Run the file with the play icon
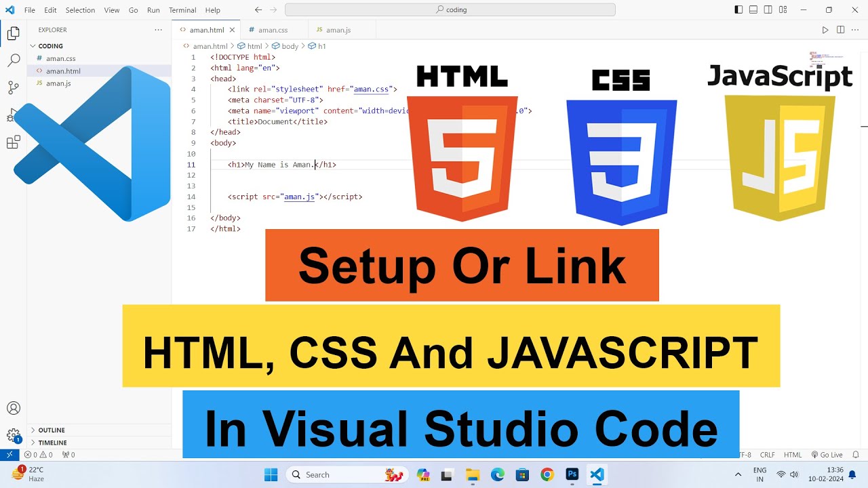The height and width of the screenshot is (488, 868). point(825,30)
